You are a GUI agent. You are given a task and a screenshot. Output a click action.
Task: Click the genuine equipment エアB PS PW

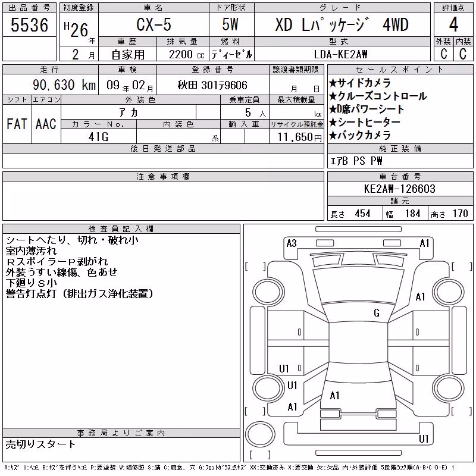356,161
